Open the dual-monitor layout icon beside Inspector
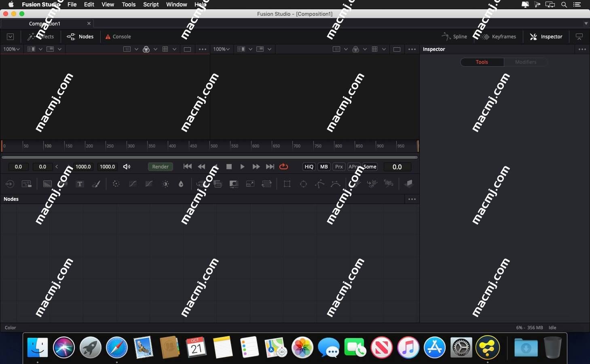The image size is (590, 364). pyautogui.click(x=579, y=37)
